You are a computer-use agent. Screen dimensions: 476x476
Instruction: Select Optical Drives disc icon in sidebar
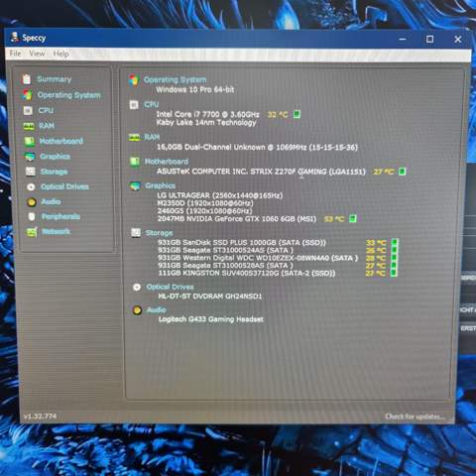click(31, 187)
